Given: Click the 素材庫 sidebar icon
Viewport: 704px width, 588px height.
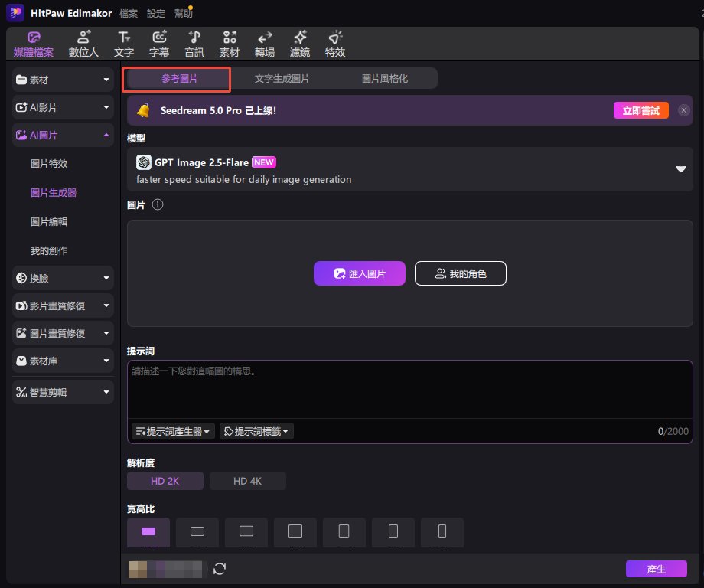Looking at the screenshot, I should point(21,361).
